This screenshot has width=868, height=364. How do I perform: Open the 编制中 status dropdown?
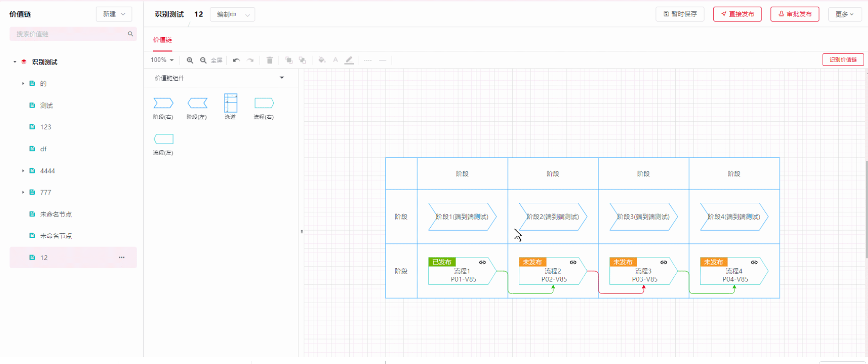tap(232, 15)
